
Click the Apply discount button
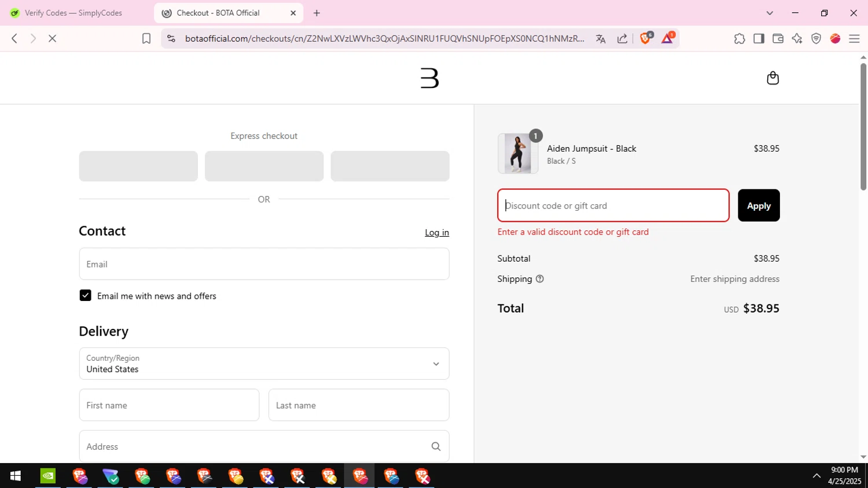[759, 206]
